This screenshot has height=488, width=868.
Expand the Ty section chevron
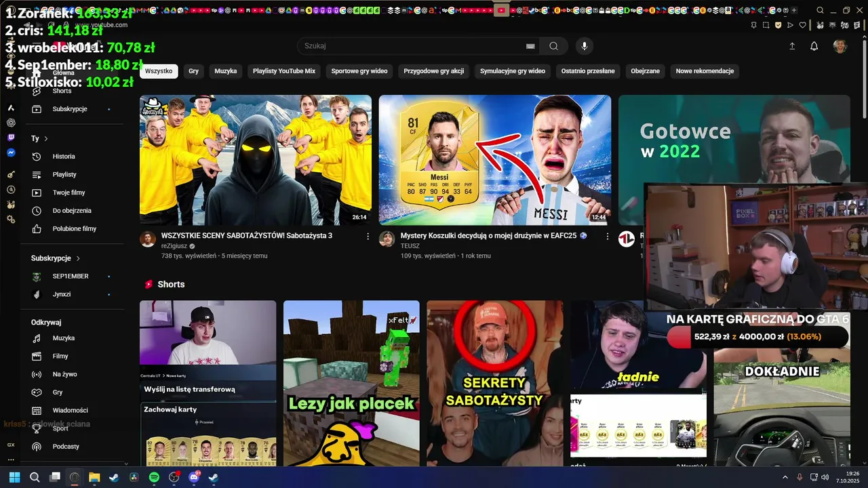click(46, 139)
